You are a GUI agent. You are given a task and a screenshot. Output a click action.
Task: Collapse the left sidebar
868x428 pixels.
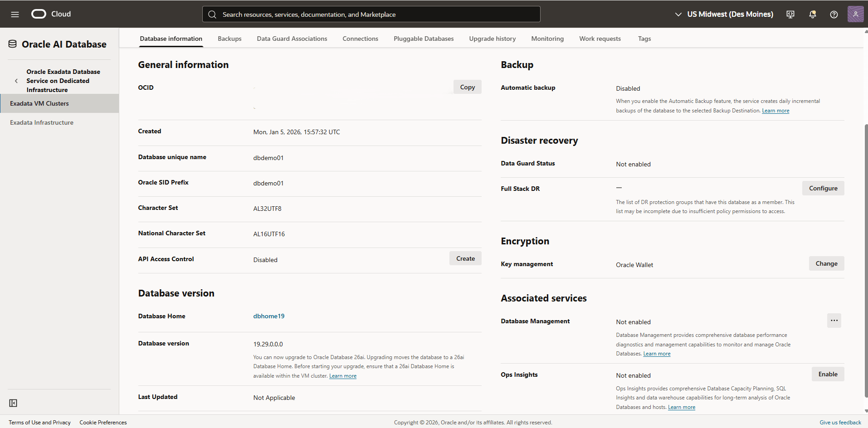click(13, 403)
